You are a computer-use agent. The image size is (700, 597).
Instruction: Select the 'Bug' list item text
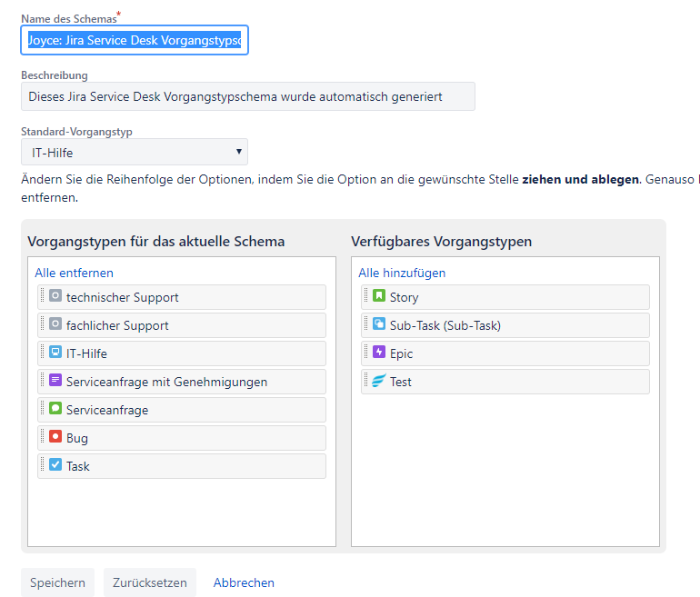coord(76,439)
